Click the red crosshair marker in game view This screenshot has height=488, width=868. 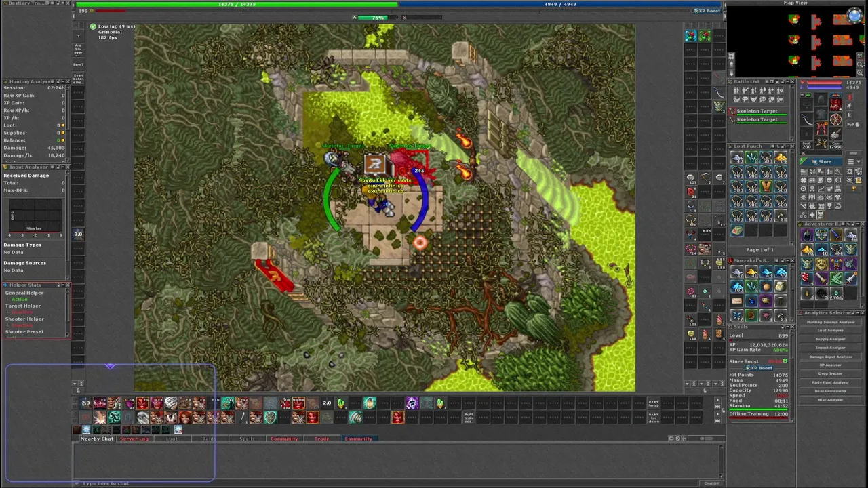click(420, 243)
